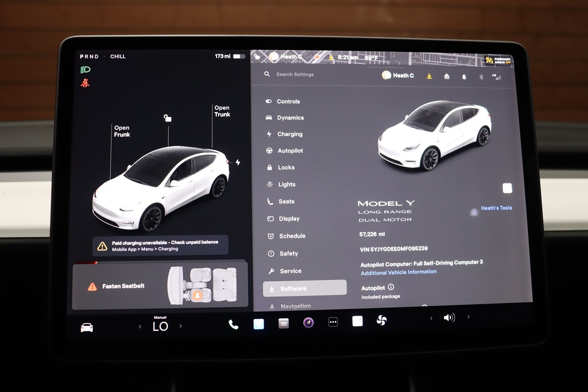Tap the Open Frunk label
Viewport: 588px width, 392px height.
click(x=122, y=131)
